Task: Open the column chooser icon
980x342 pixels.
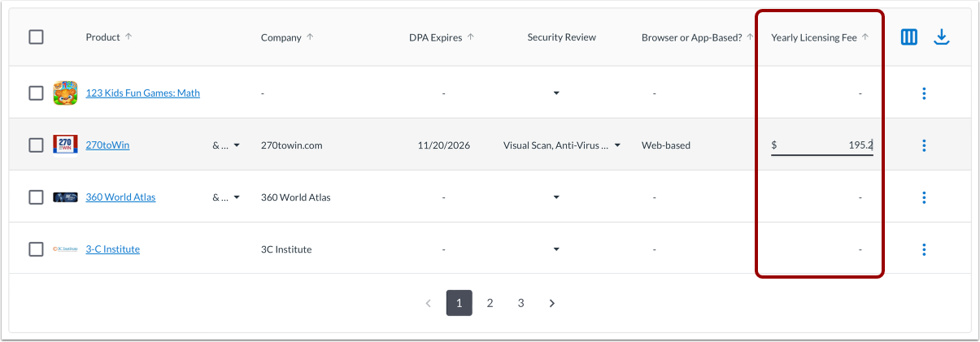Action: tap(909, 37)
